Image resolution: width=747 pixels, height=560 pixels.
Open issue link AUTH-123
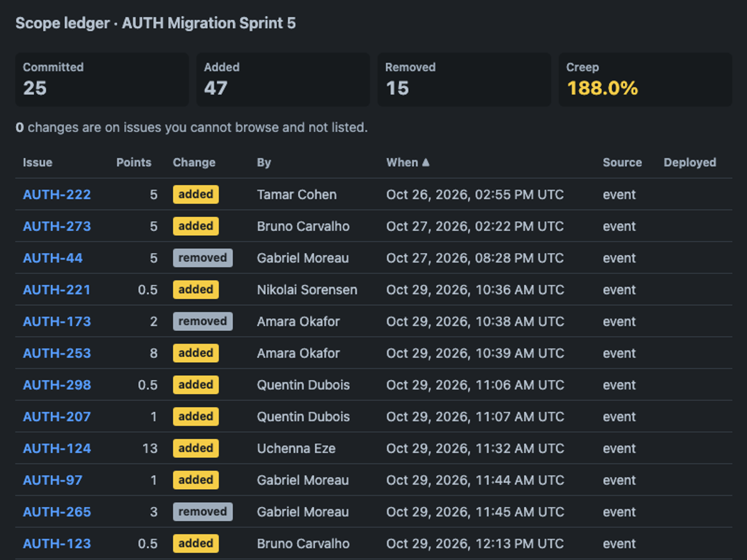pos(57,544)
